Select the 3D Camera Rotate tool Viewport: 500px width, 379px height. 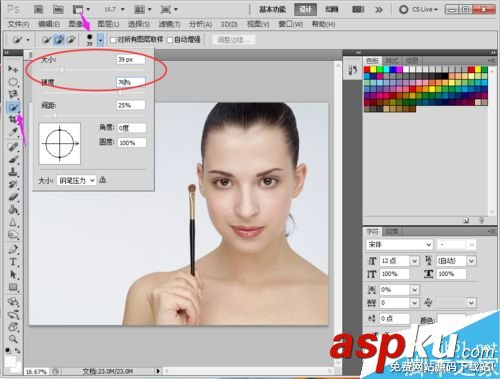13,314
